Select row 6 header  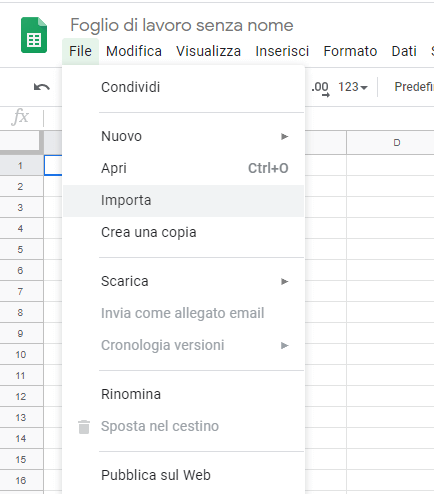(21, 270)
